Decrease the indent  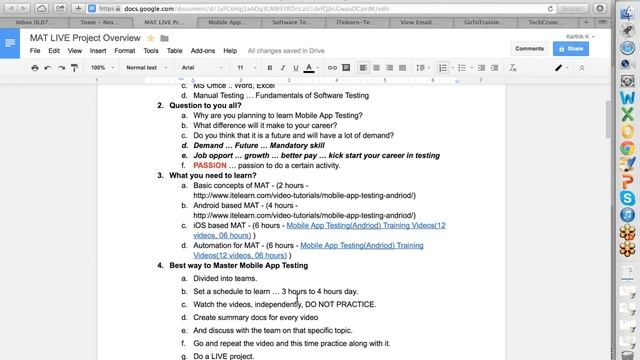(481, 68)
